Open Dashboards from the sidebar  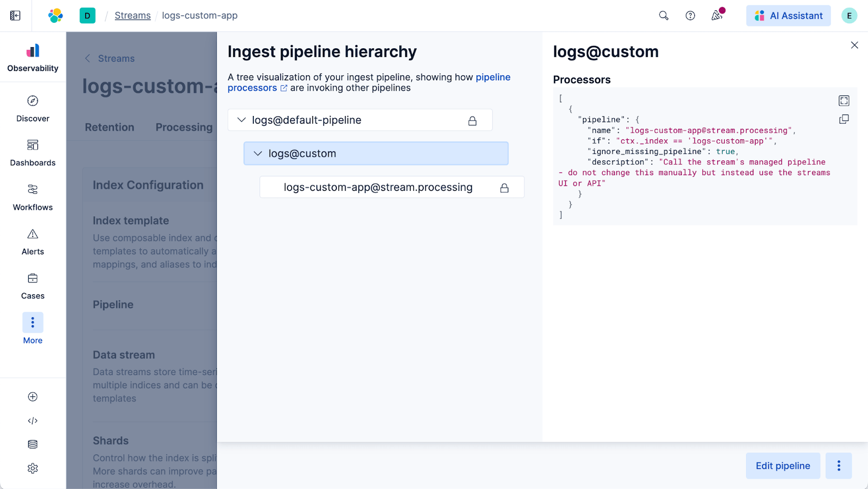(33, 145)
